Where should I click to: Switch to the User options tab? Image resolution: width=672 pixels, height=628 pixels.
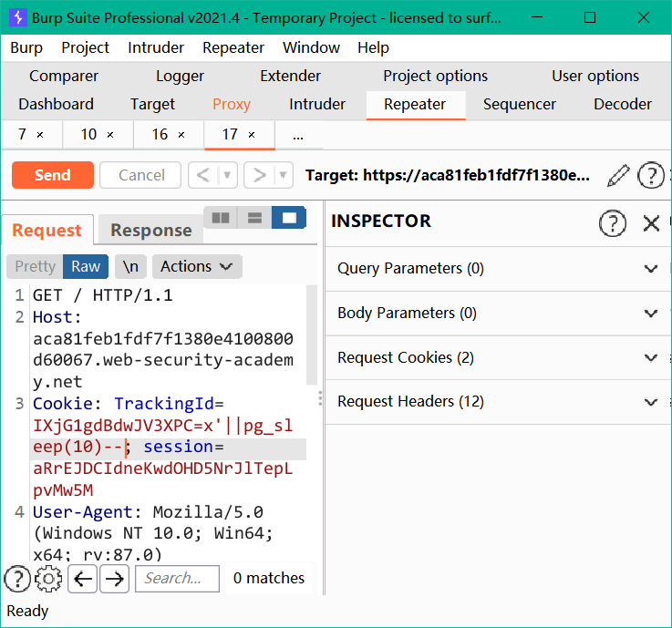pos(595,76)
